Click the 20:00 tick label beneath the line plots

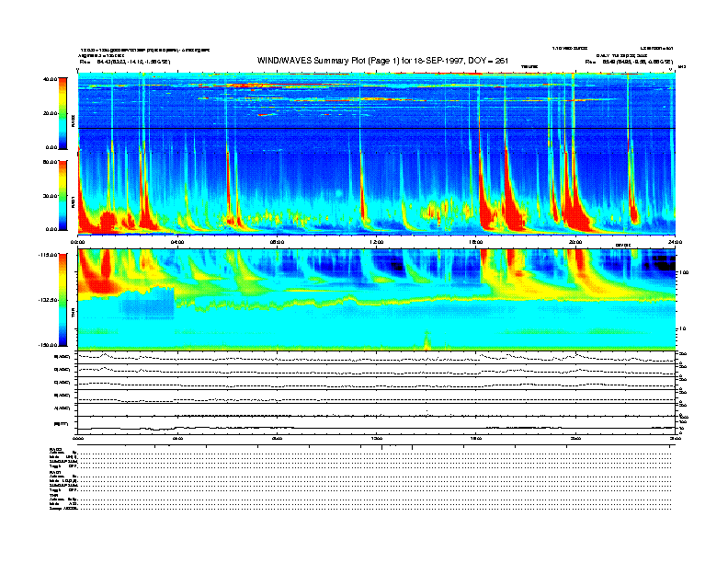click(575, 438)
